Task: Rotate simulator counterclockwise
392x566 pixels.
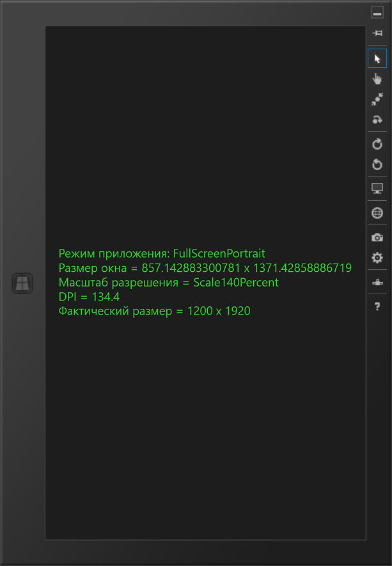Action: pyautogui.click(x=377, y=164)
